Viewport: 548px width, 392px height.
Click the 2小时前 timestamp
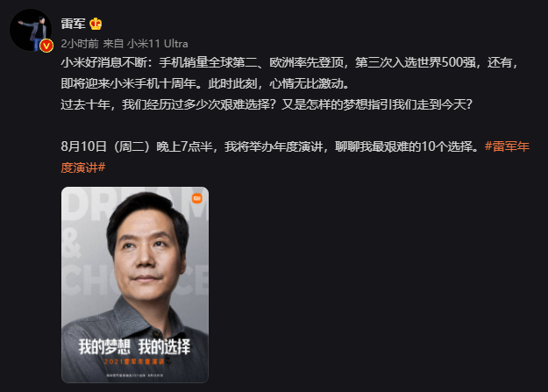click(x=80, y=44)
